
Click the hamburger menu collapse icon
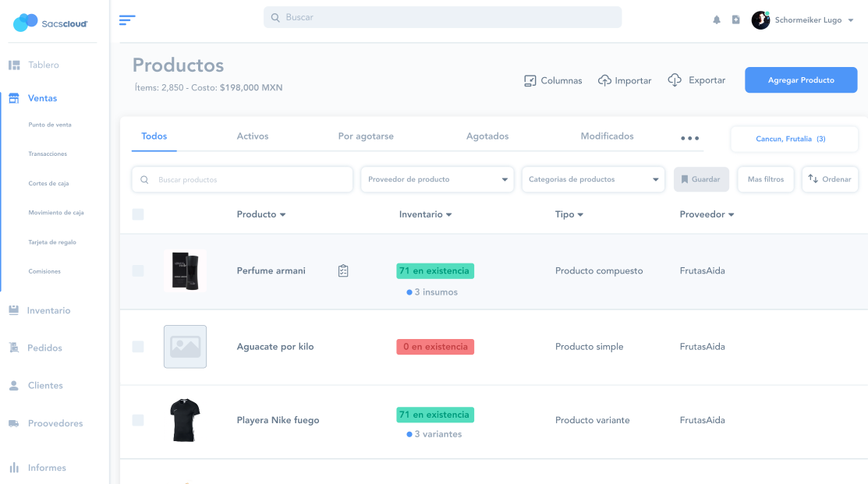[x=127, y=19]
